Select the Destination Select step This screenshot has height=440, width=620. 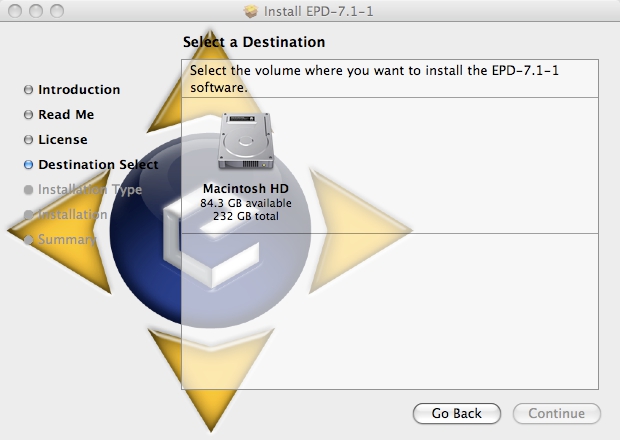[98, 164]
